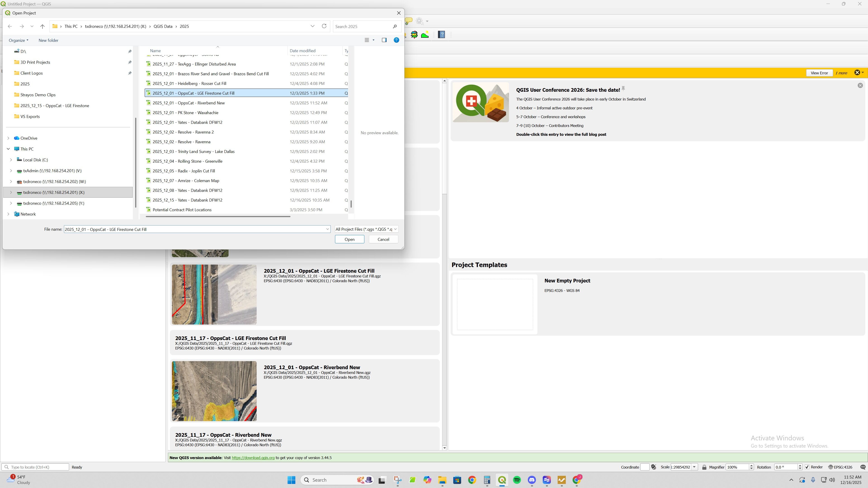The width and height of the screenshot is (868, 488).
Task: Click the Open button
Action: pos(349,239)
